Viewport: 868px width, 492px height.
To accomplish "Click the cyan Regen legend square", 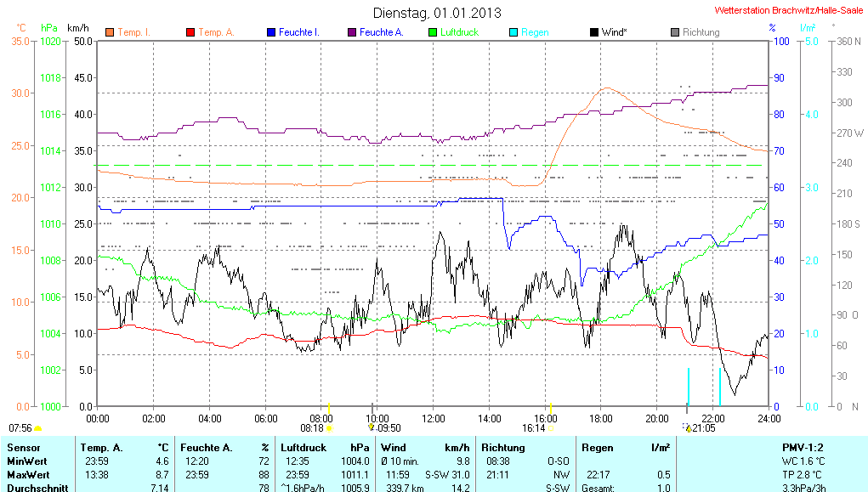I will [513, 32].
